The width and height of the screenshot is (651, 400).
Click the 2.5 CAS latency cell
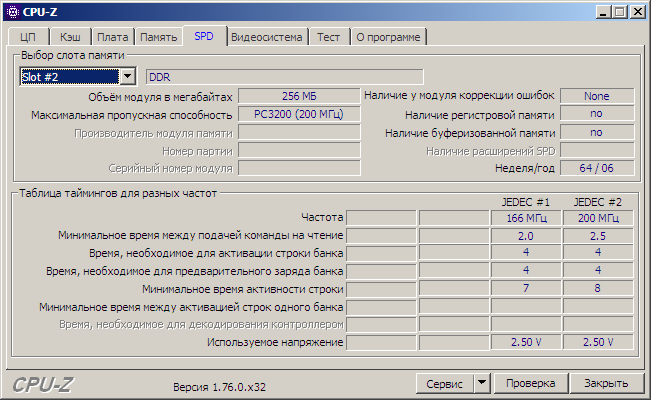(598, 236)
